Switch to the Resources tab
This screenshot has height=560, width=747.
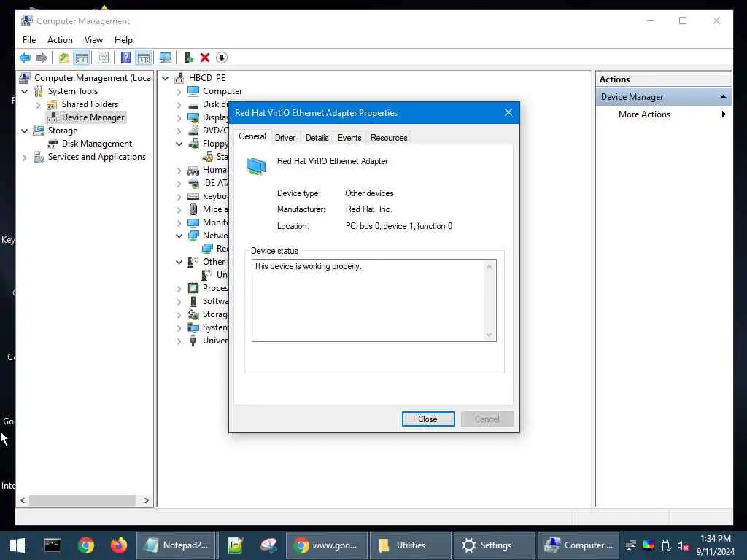(389, 138)
